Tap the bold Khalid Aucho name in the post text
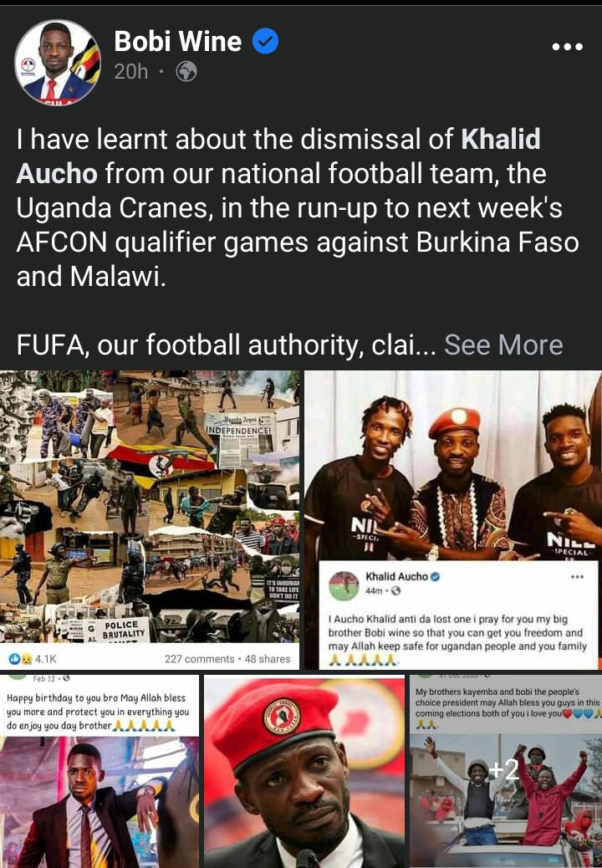 click(x=278, y=156)
